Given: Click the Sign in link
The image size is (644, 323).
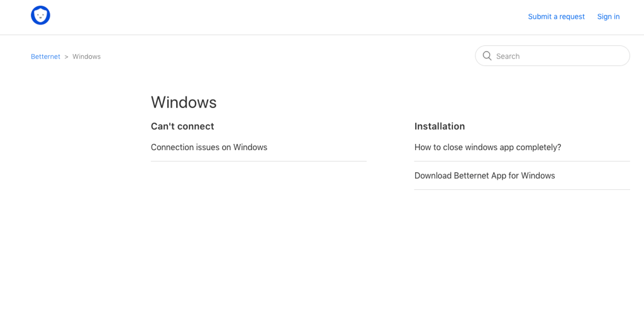Looking at the screenshot, I should (x=608, y=16).
